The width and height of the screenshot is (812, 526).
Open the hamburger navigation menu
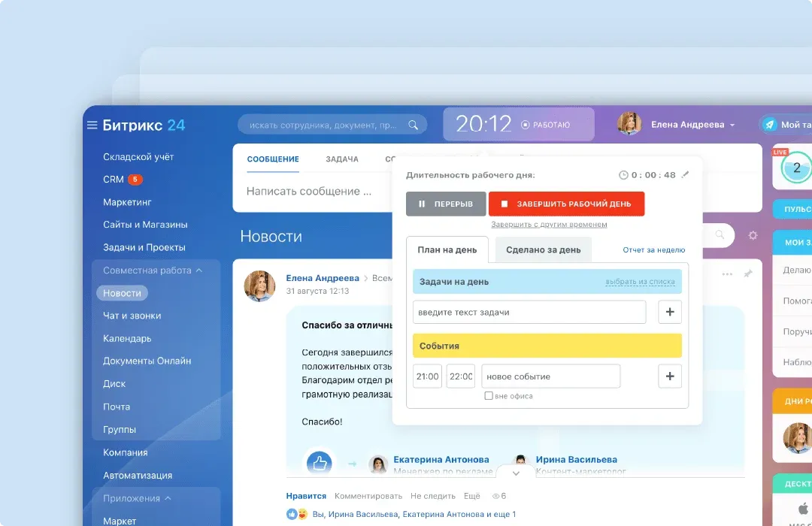click(x=92, y=124)
